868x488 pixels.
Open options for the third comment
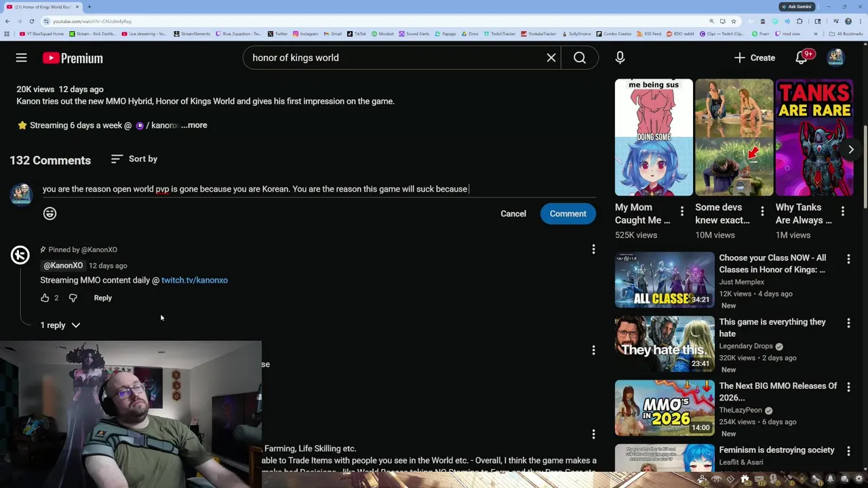(593, 434)
